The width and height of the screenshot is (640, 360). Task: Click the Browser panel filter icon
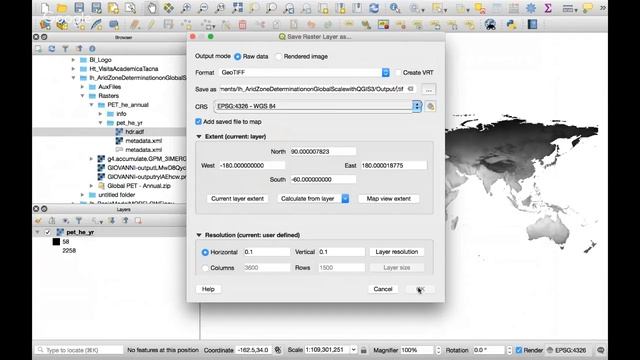coord(65,49)
